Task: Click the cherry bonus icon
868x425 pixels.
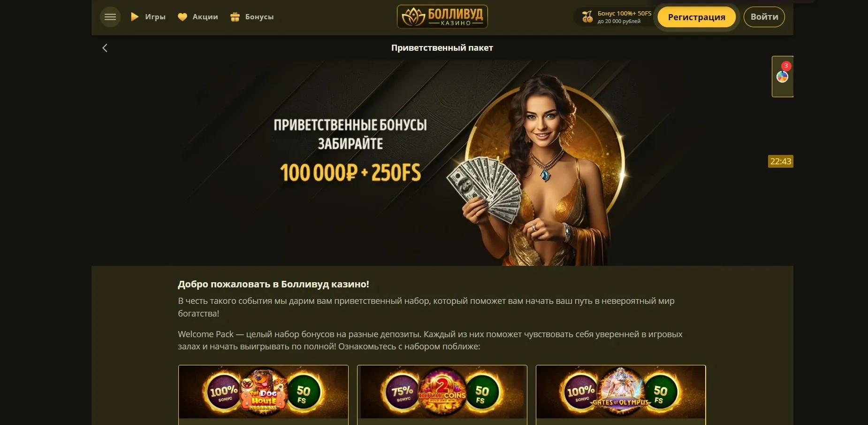Action: point(587,17)
